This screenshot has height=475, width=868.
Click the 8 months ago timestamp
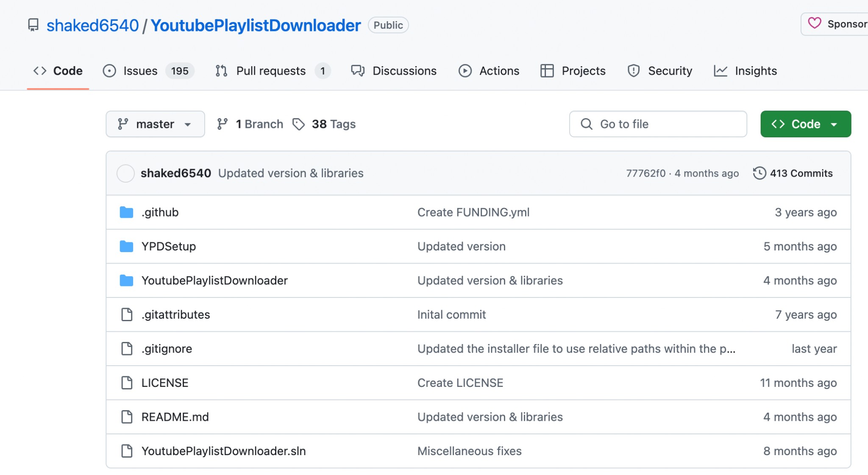[x=800, y=451]
